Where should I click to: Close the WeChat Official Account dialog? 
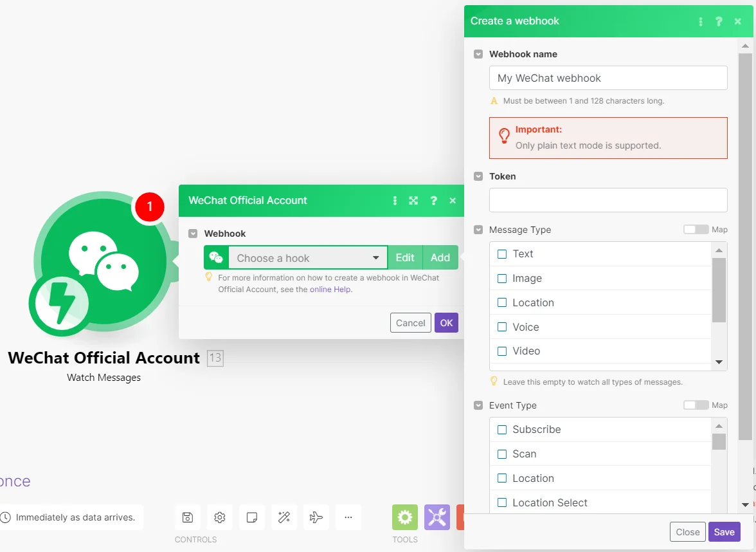pos(453,201)
